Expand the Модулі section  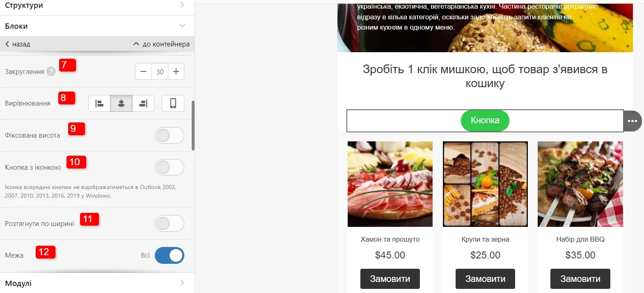pos(97,283)
